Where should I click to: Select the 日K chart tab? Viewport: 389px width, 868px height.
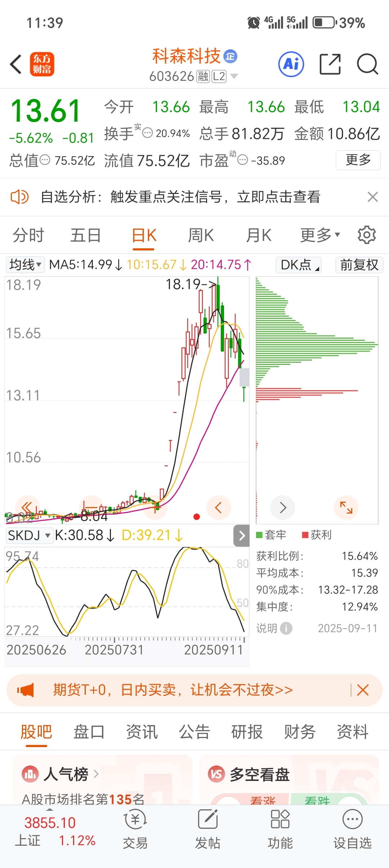144,235
